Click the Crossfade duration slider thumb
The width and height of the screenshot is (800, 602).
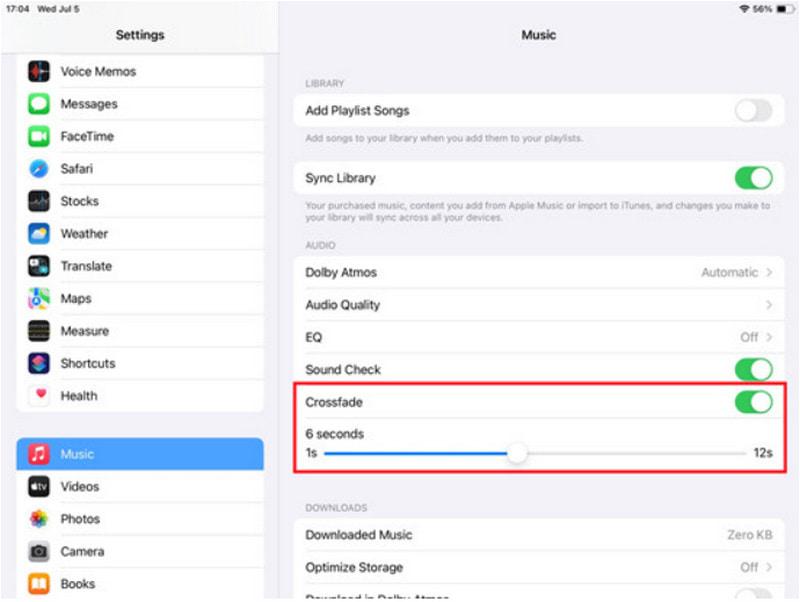tap(517, 453)
